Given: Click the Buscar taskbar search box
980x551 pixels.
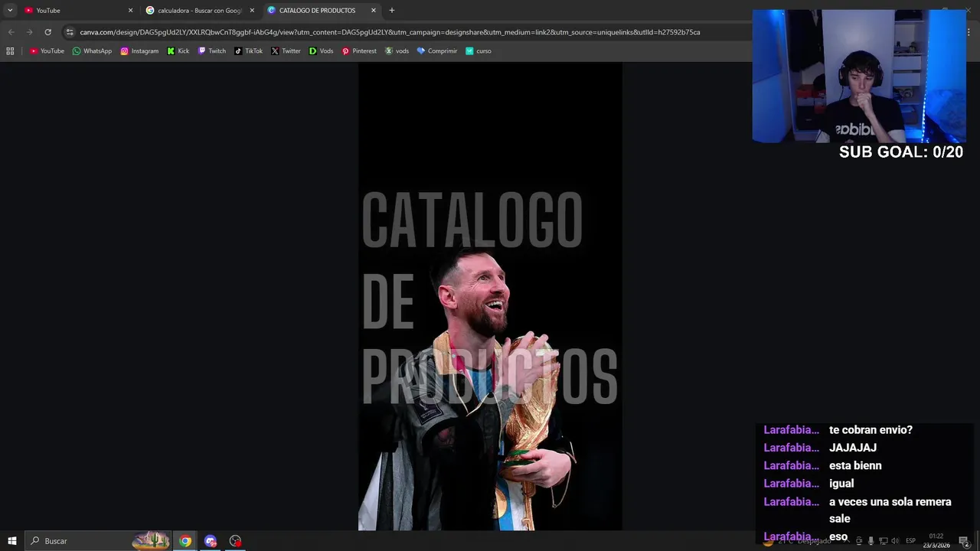Looking at the screenshot, I should pyautogui.click(x=98, y=541).
